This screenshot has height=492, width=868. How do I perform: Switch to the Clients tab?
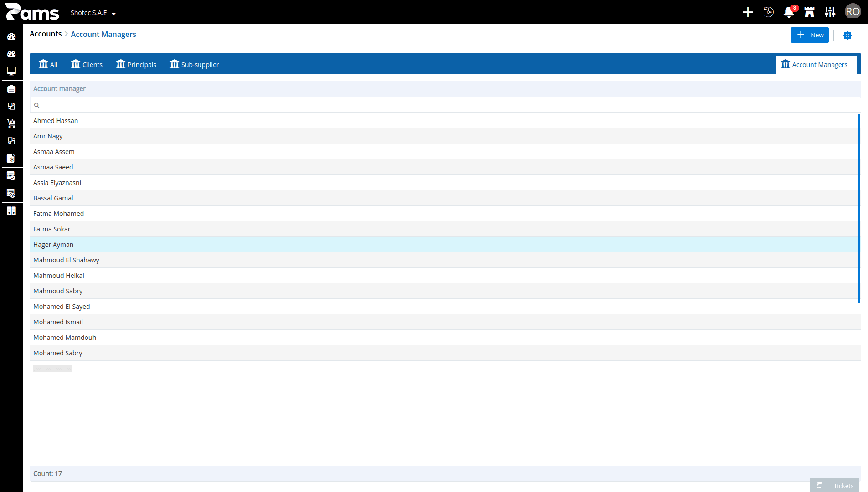pos(87,64)
